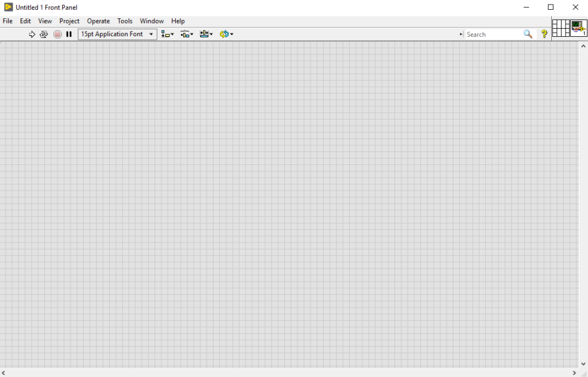Open the Window menu
The width and height of the screenshot is (588, 377).
(152, 21)
